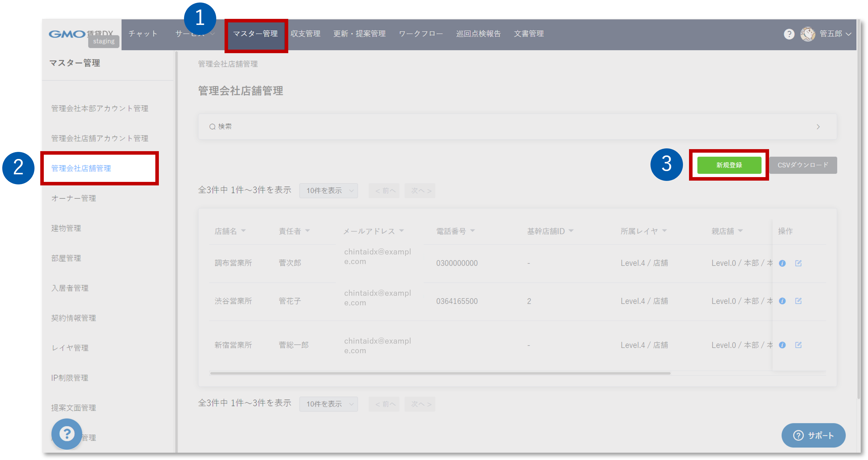868x460 pixels.
Task: Click 管五郎 user avatar
Action: [808, 34]
